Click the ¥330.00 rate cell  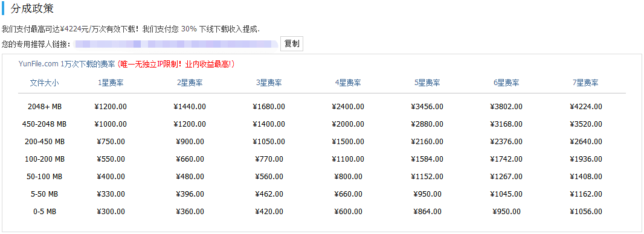click(x=111, y=194)
